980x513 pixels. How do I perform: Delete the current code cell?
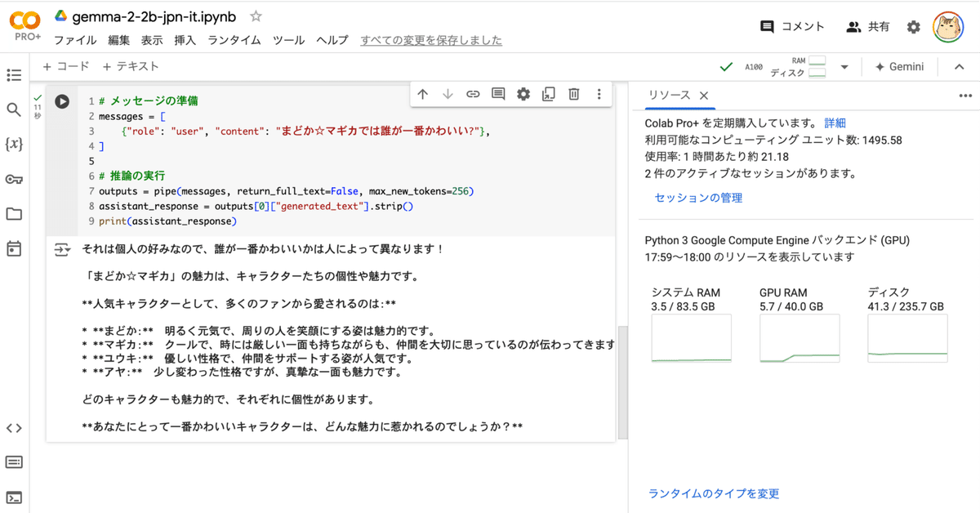[x=573, y=94]
